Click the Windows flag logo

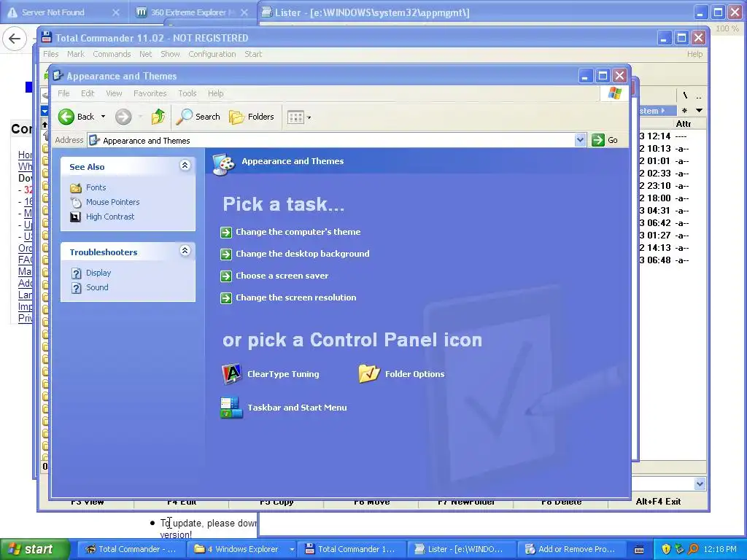tap(614, 93)
